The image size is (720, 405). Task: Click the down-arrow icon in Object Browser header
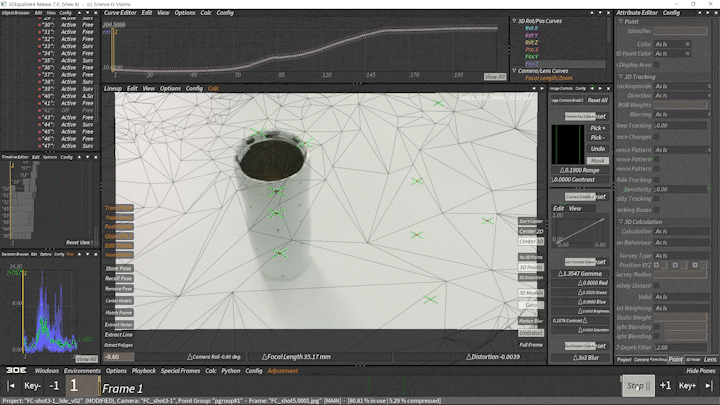coord(87,13)
